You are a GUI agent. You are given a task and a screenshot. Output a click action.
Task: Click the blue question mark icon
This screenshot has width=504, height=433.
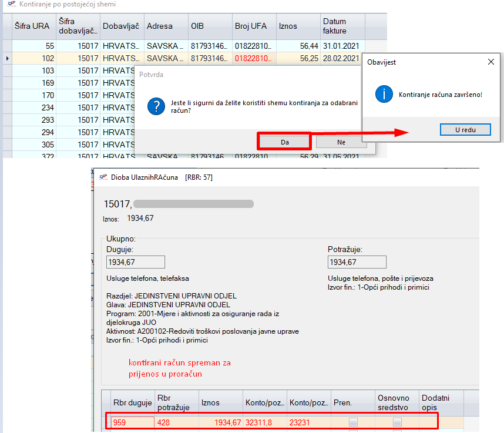154,106
